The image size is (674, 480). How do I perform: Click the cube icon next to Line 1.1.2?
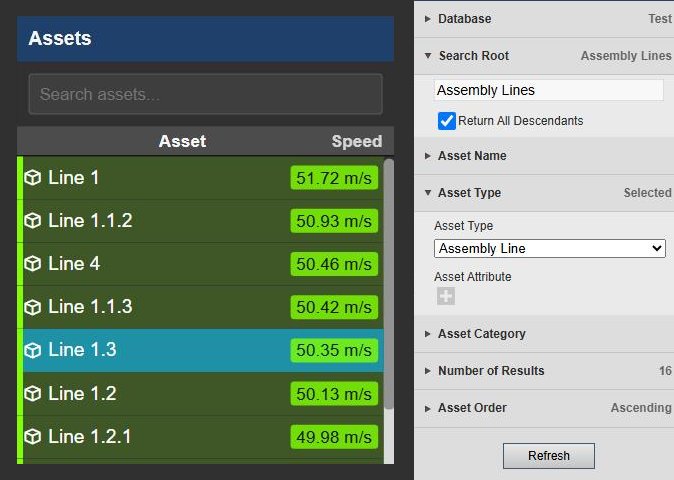coord(33,221)
